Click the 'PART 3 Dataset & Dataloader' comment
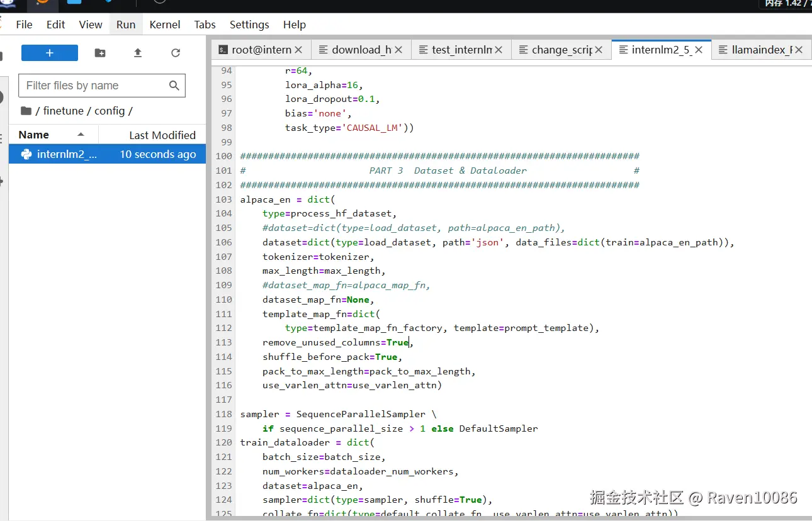The width and height of the screenshot is (812, 521). pos(448,171)
